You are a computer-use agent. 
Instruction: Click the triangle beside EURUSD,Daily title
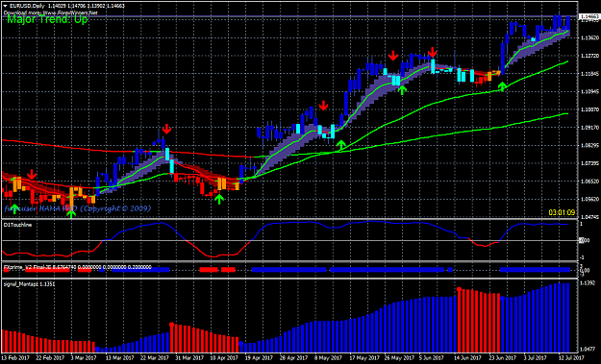[6, 6]
